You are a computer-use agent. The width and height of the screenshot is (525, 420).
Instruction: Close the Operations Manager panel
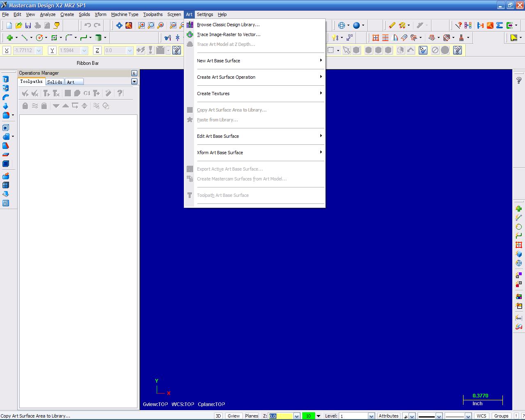pyautogui.click(x=134, y=73)
